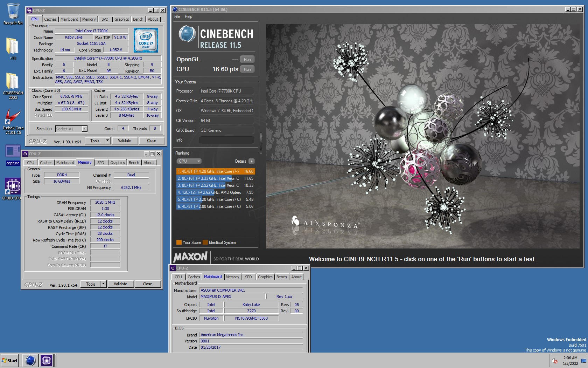Expand the Tools dropdown arrow in top CPU-Z window
Image resolution: width=588 pixels, height=368 pixels.
[x=107, y=141]
